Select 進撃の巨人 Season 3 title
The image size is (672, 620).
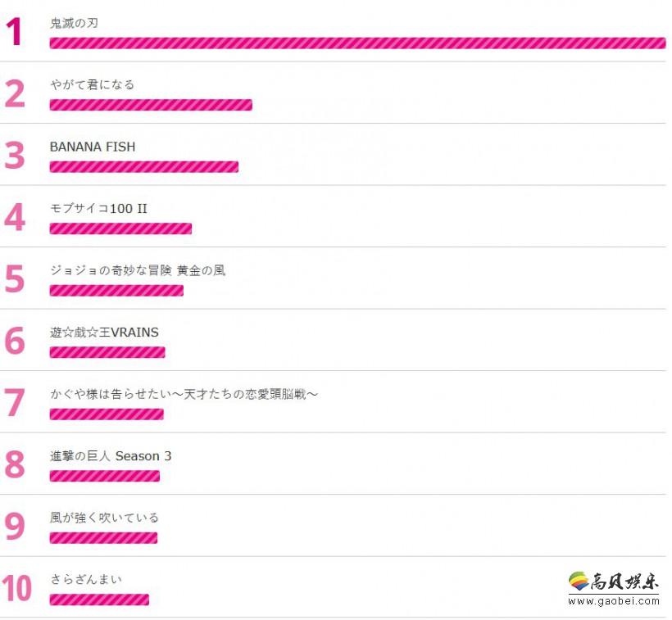(x=111, y=456)
